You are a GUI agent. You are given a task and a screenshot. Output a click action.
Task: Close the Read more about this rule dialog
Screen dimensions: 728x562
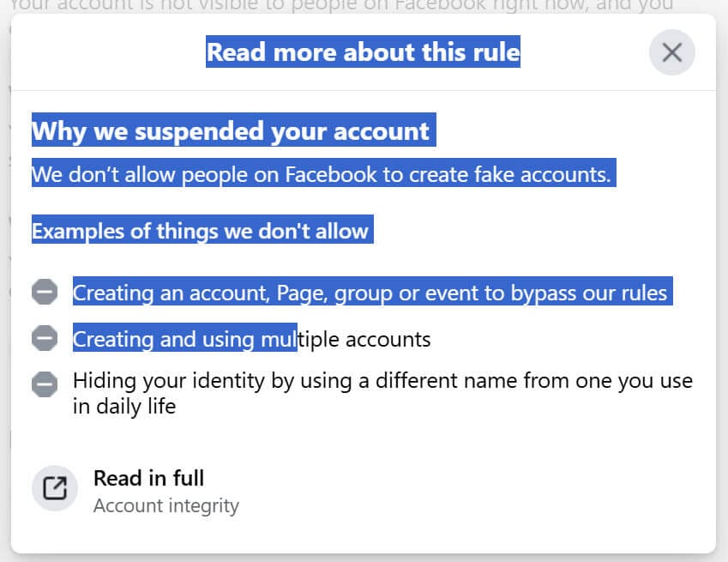tap(671, 52)
